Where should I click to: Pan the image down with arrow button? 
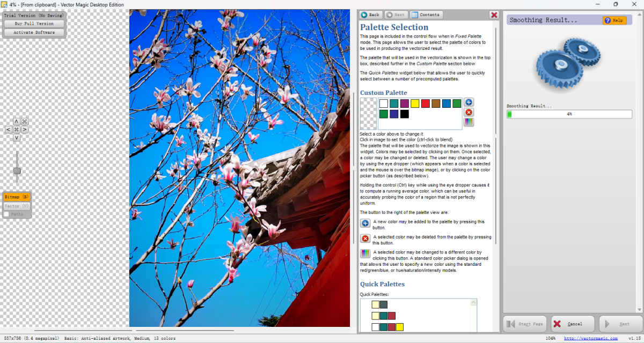[17, 138]
